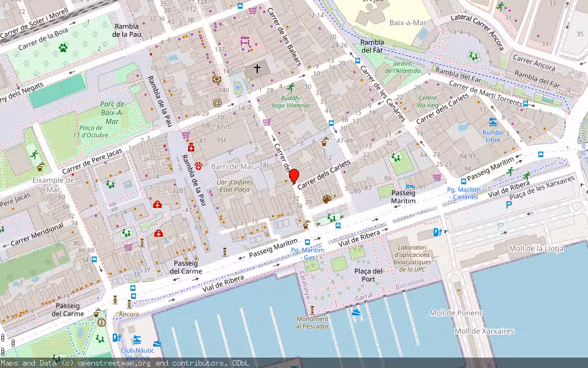Click the red pharmacy cross on Rambla de la Pau

click(x=191, y=147)
